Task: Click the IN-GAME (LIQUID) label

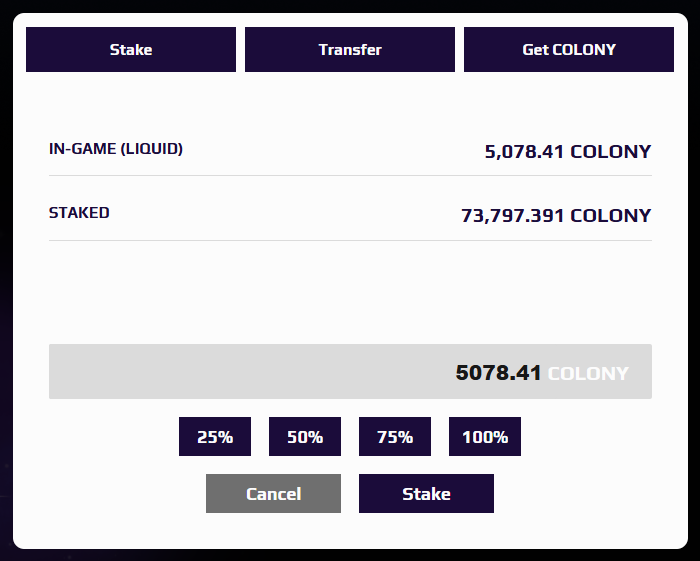Action: [x=116, y=149]
